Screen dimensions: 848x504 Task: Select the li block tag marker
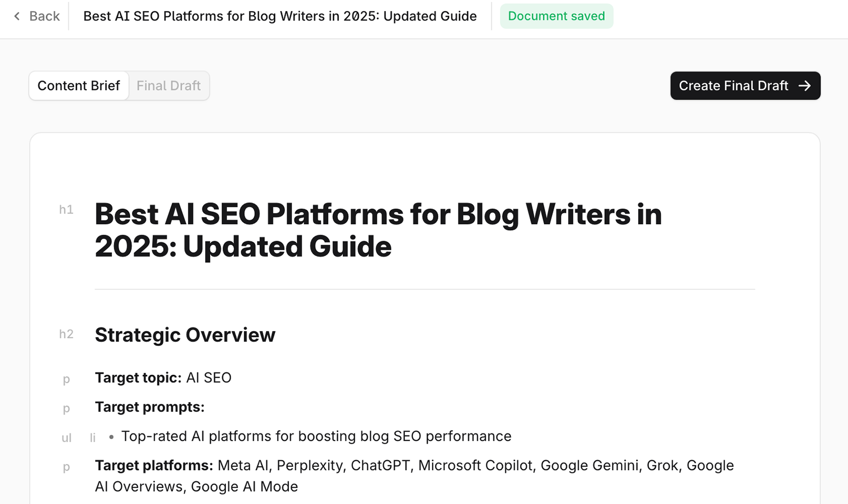[x=93, y=438]
